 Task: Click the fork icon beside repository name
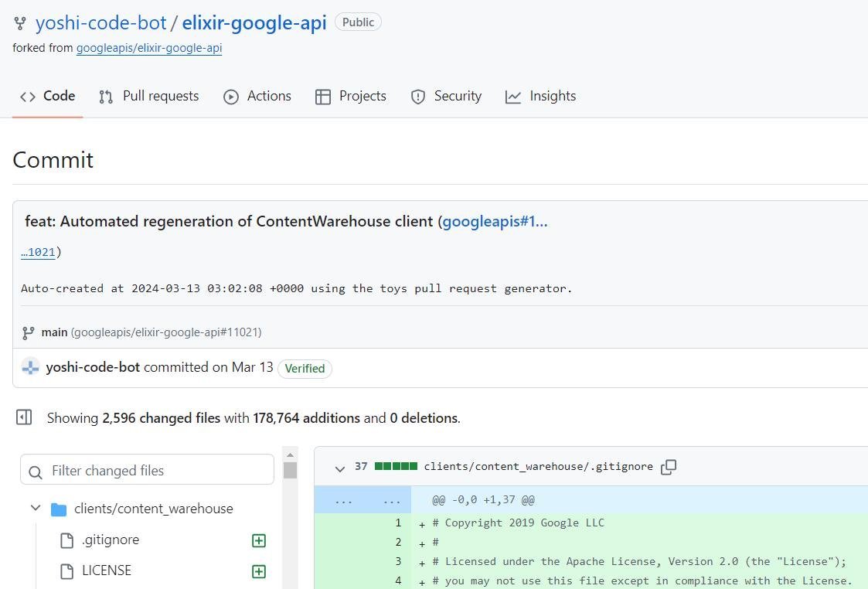20,23
